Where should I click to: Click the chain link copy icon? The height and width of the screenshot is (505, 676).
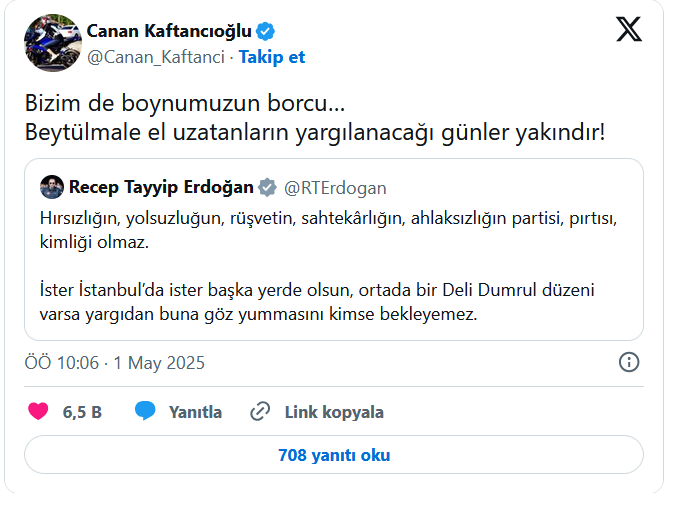pyautogui.click(x=261, y=411)
